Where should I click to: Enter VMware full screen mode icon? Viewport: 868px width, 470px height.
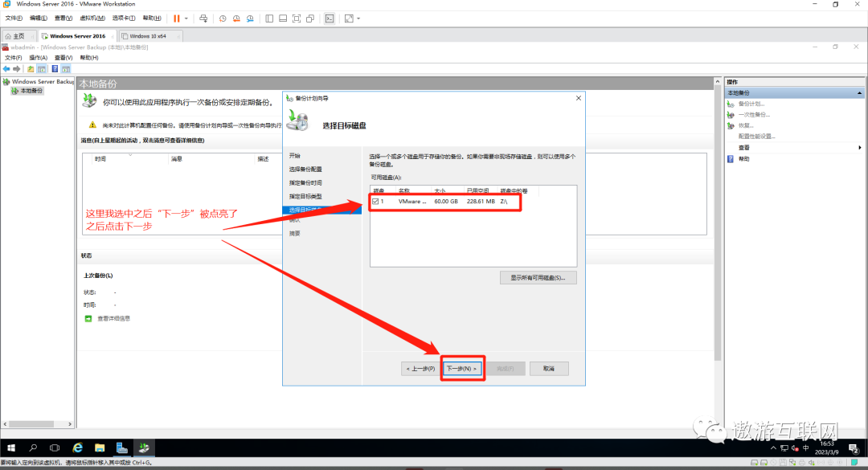point(297,18)
